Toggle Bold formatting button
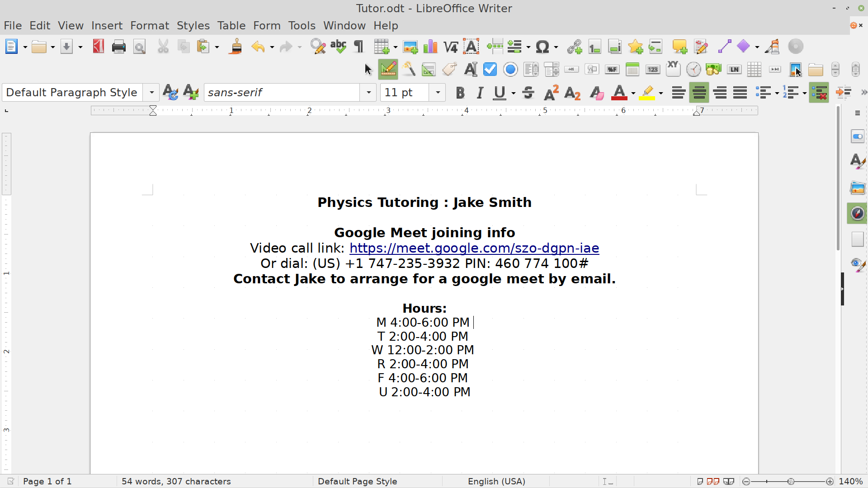Image resolution: width=868 pixels, height=488 pixels. [x=460, y=93]
